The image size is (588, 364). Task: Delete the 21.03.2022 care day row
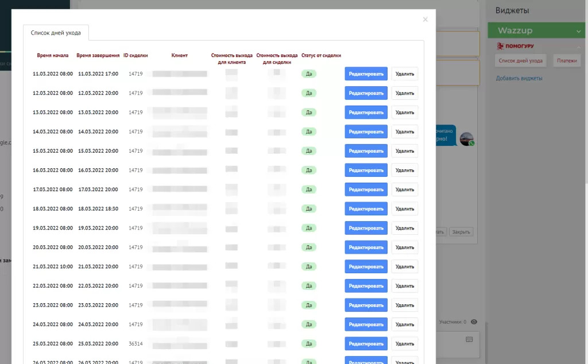pos(405,266)
